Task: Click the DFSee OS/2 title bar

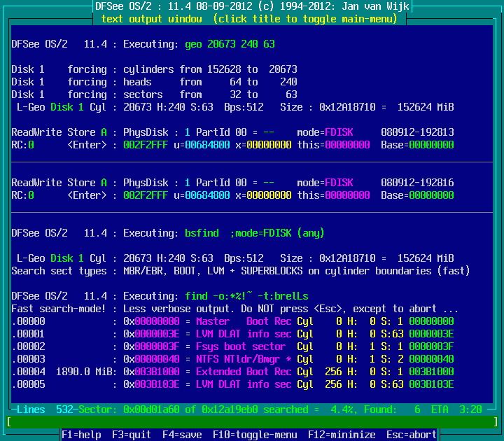Action: click(252, 6)
